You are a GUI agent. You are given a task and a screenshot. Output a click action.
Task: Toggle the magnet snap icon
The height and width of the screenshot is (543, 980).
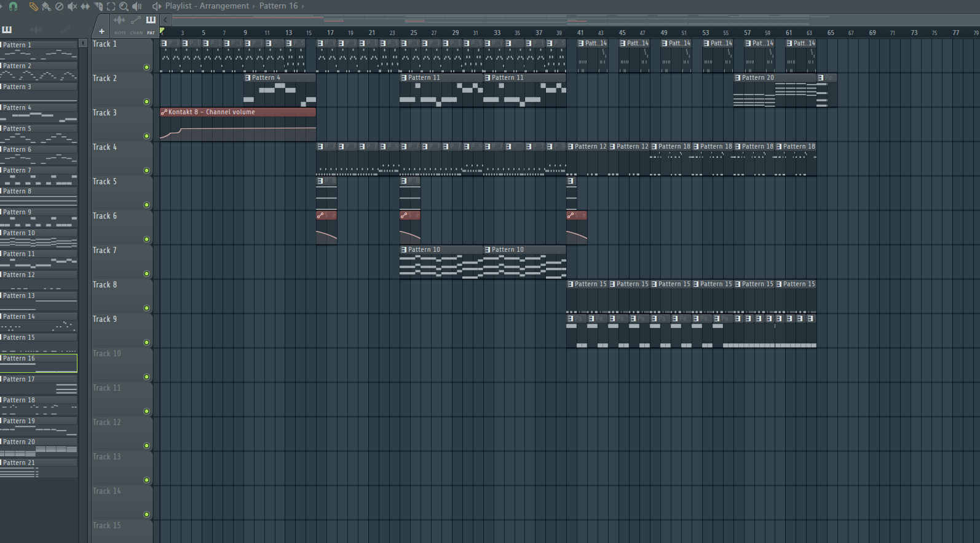pyautogui.click(x=13, y=6)
